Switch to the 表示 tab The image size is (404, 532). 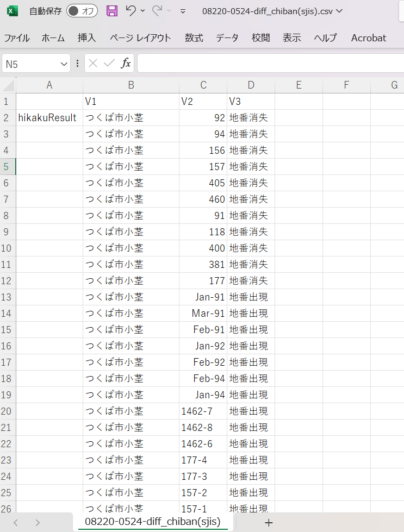tap(291, 37)
